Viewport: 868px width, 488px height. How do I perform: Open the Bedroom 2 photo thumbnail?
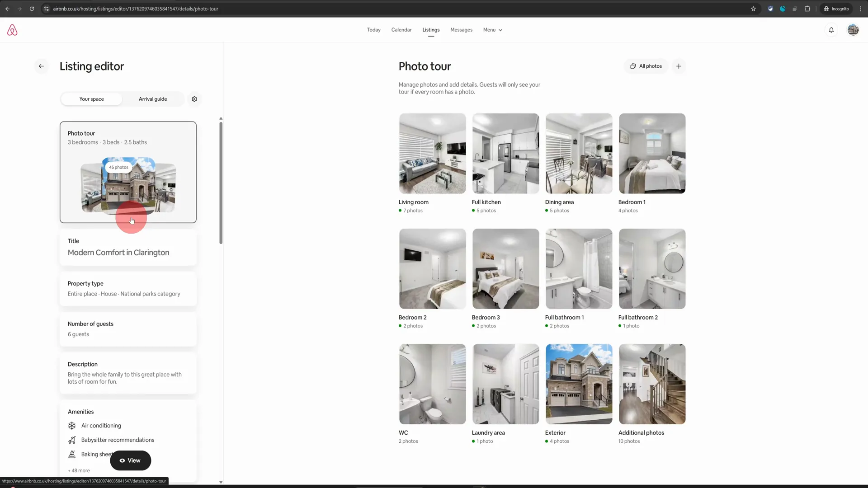(x=432, y=269)
